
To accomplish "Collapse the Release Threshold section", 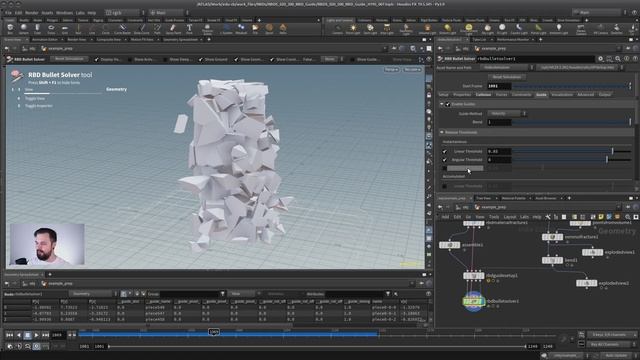I will (x=442, y=132).
